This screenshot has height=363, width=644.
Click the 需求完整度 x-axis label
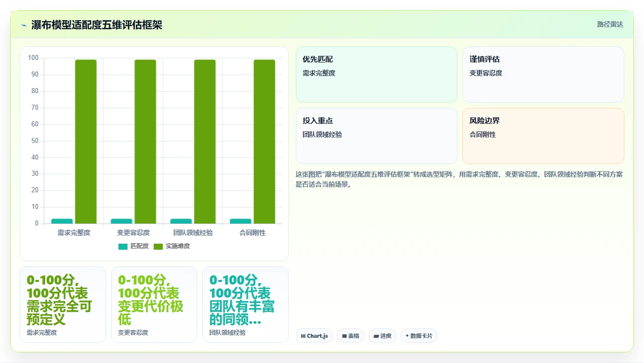74,233
